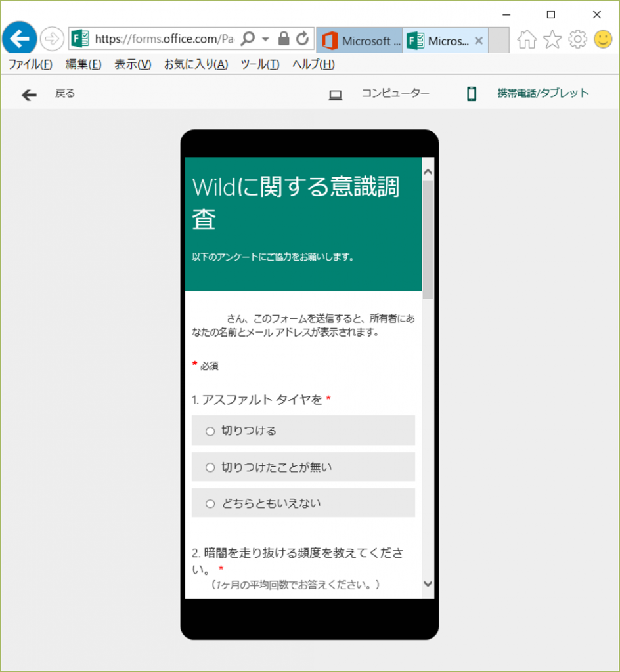620x672 pixels.
Task: Minimize the browser window
Action: (x=506, y=14)
